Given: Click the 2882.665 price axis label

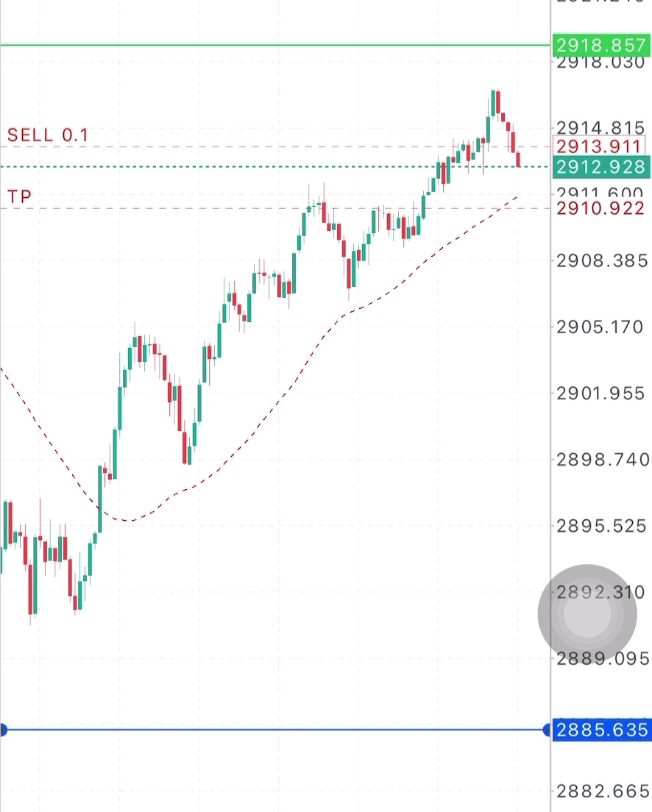Looking at the screenshot, I should (x=601, y=791).
